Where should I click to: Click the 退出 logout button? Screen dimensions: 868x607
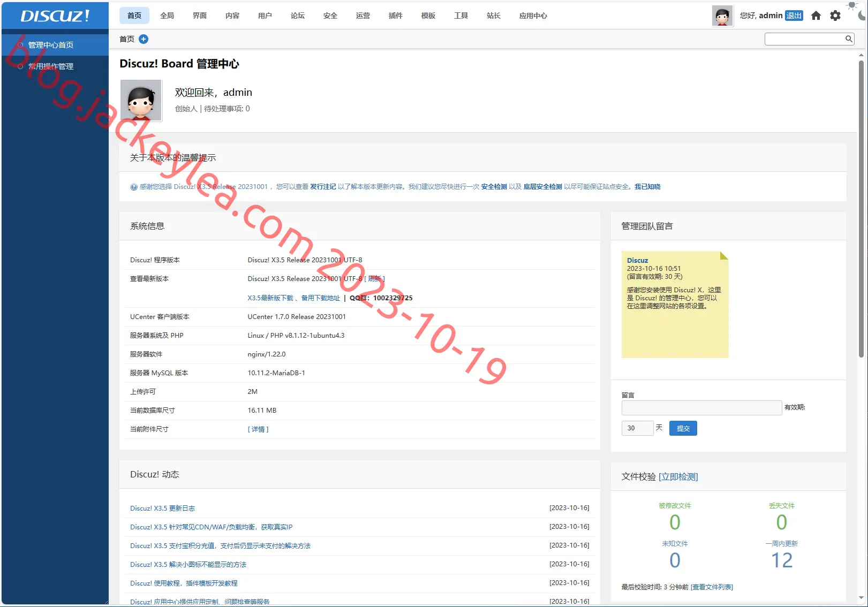[x=794, y=16]
